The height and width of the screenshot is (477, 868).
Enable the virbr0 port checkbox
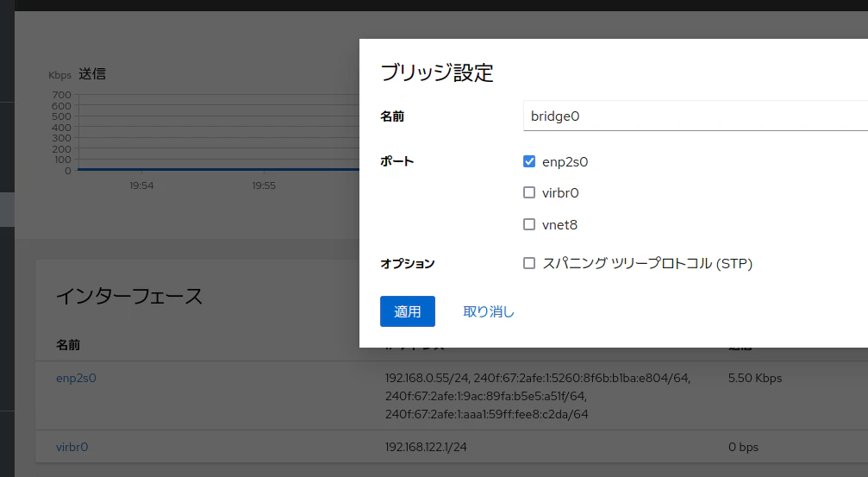pyautogui.click(x=529, y=192)
